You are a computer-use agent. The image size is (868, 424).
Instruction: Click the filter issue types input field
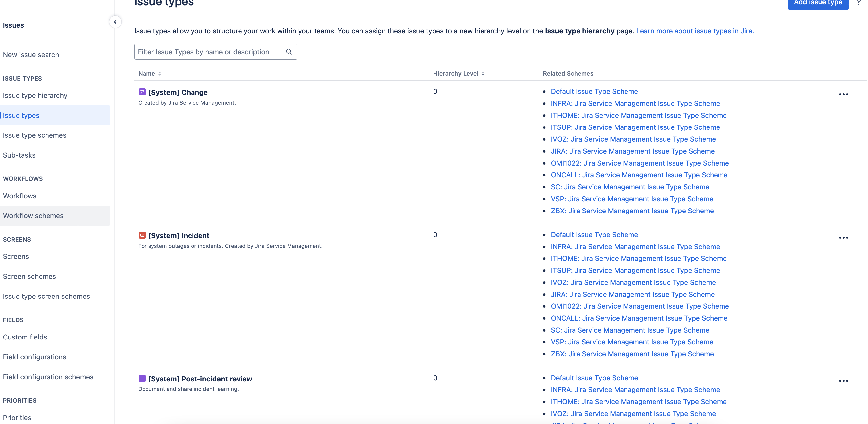(x=216, y=51)
